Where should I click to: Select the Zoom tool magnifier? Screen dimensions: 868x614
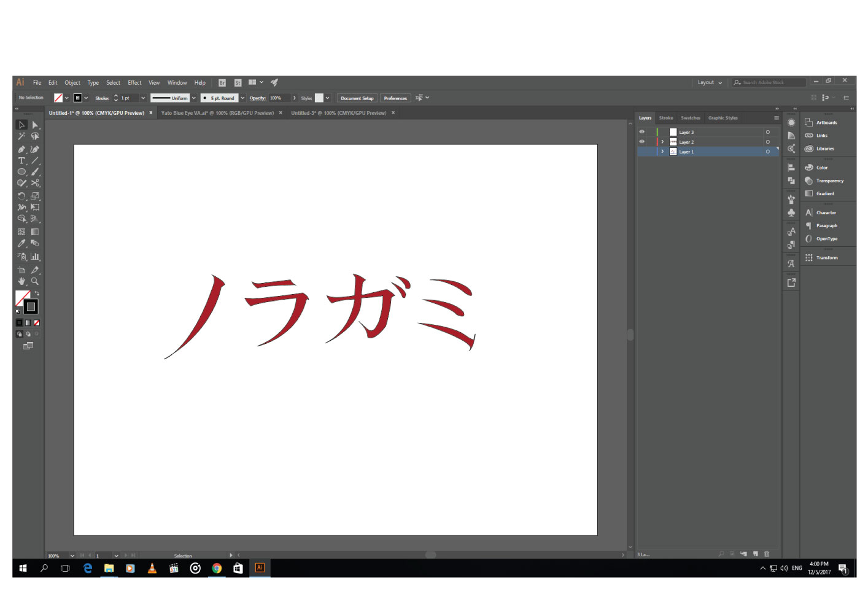tap(35, 281)
